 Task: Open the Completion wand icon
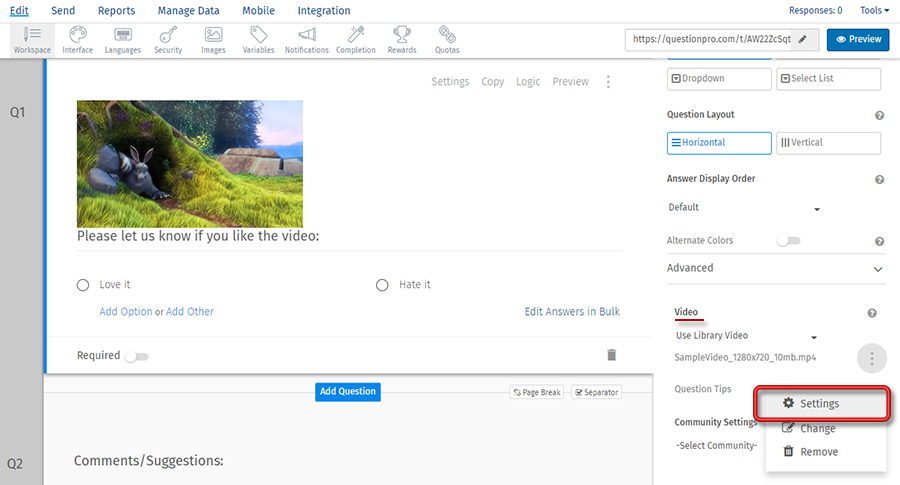(355, 40)
